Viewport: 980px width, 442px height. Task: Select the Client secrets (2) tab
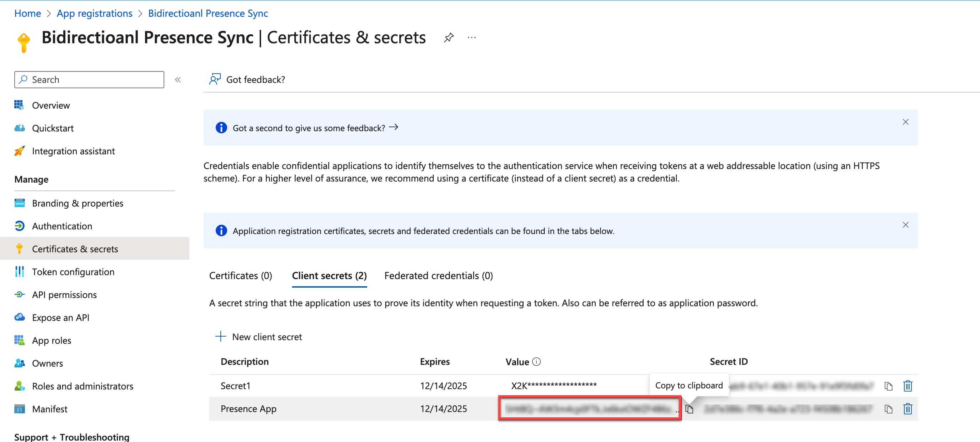tap(329, 275)
